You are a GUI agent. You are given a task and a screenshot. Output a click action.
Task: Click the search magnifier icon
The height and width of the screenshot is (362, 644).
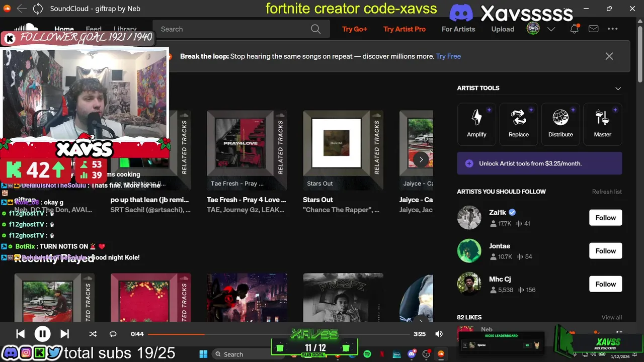315,29
